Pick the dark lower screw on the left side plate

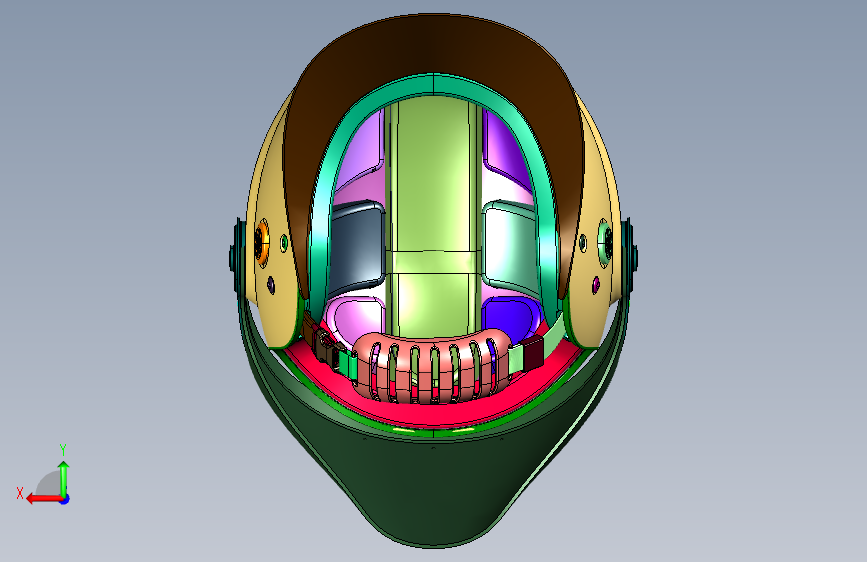(271, 285)
